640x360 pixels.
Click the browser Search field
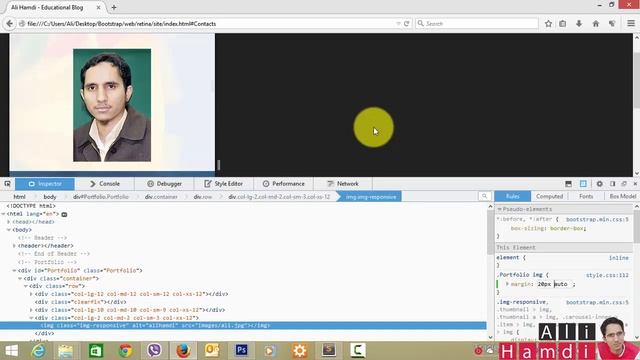pos(477,24)
